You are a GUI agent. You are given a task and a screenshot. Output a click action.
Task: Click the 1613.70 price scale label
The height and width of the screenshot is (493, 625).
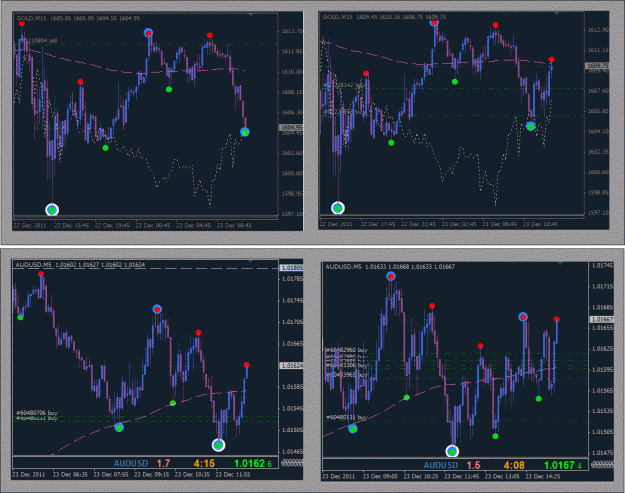[x=292, y=31]
